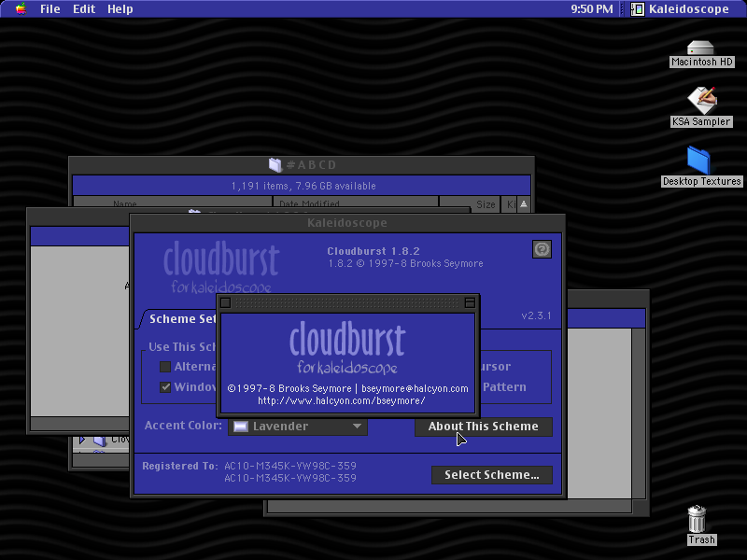Open the Kaleidoscope application menu
This screenshot has width=747, height=560.
(x=680, y=9)
